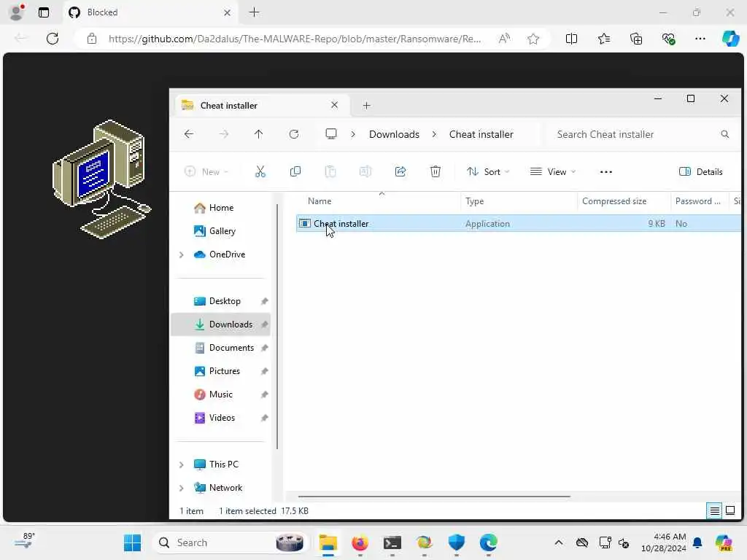Expand the Network tree node
The width and height of the screenshot is (747, 560).
[x=182, y=488]
